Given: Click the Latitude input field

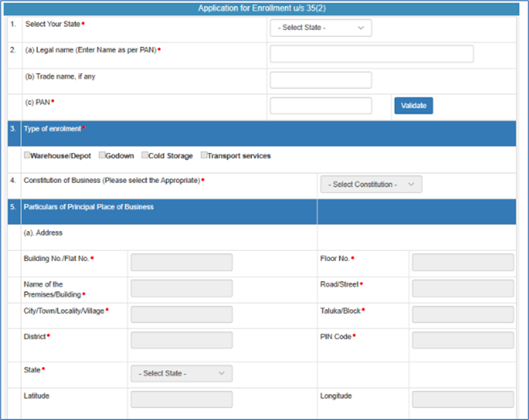Looking at the screenshot, I should [x=181, y=399].
